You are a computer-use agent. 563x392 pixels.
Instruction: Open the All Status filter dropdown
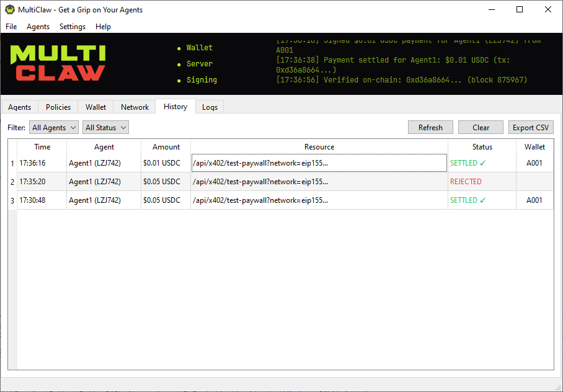tap(105, 127)
